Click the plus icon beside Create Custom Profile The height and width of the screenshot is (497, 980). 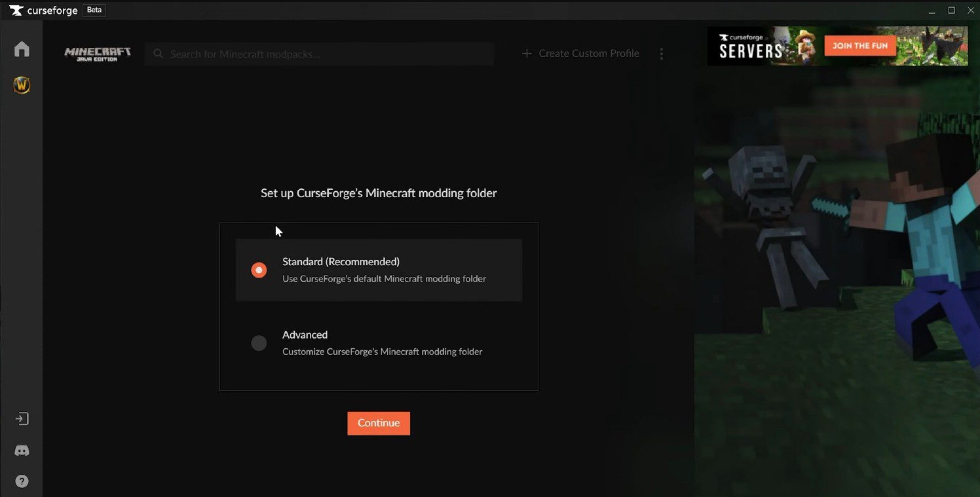click(x=527, y=54)
